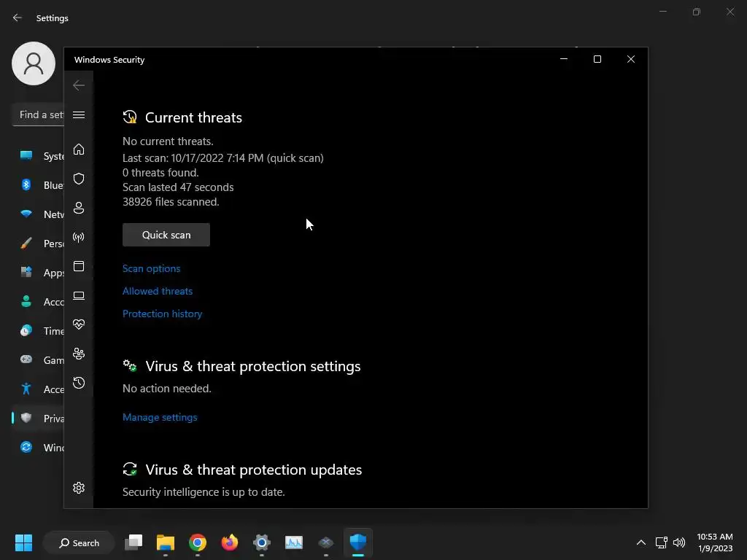Open App & browser control icon

pos(79,266)
